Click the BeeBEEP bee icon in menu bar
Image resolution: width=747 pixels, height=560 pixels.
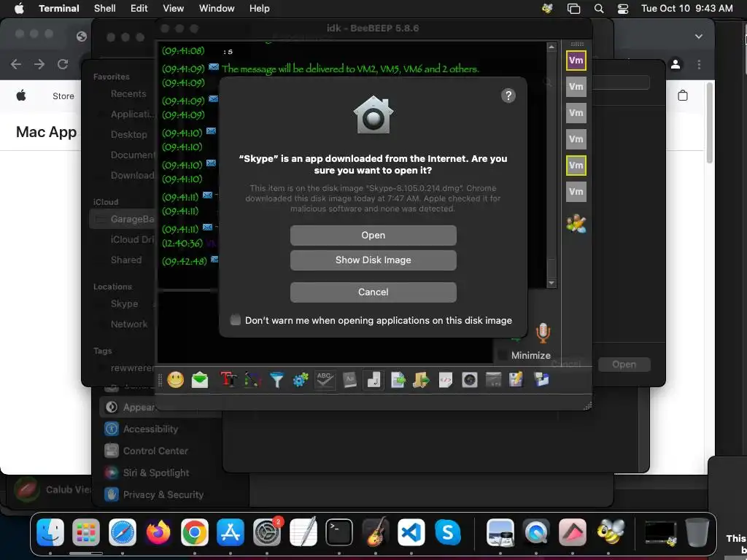(x=547, y=8)
